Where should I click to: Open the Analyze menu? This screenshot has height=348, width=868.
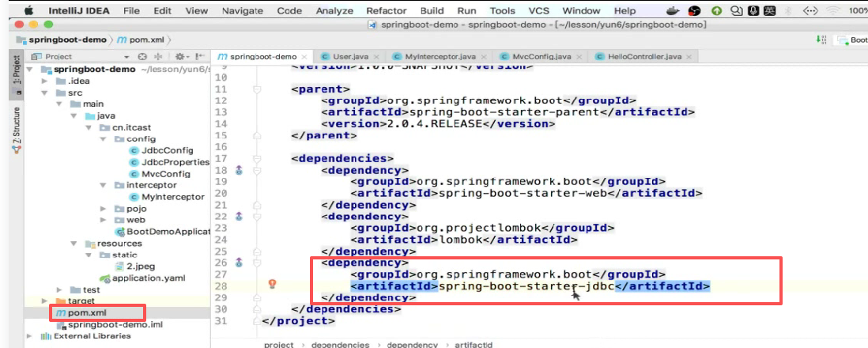pyautogui.click(x=334, y=10)
